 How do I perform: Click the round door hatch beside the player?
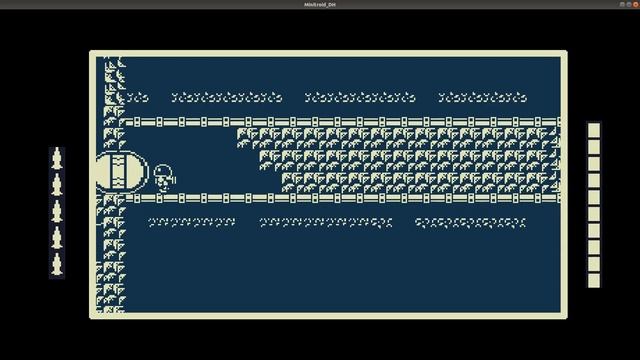point(122,172)
